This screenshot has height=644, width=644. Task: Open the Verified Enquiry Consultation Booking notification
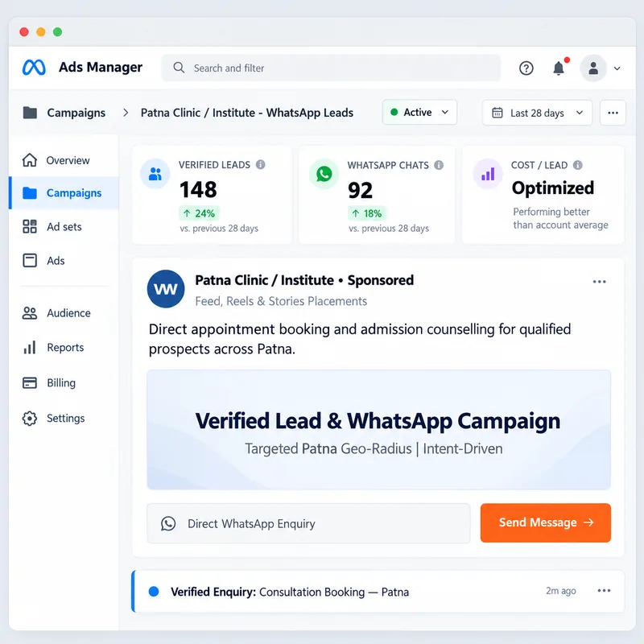(x=378, y=592)
